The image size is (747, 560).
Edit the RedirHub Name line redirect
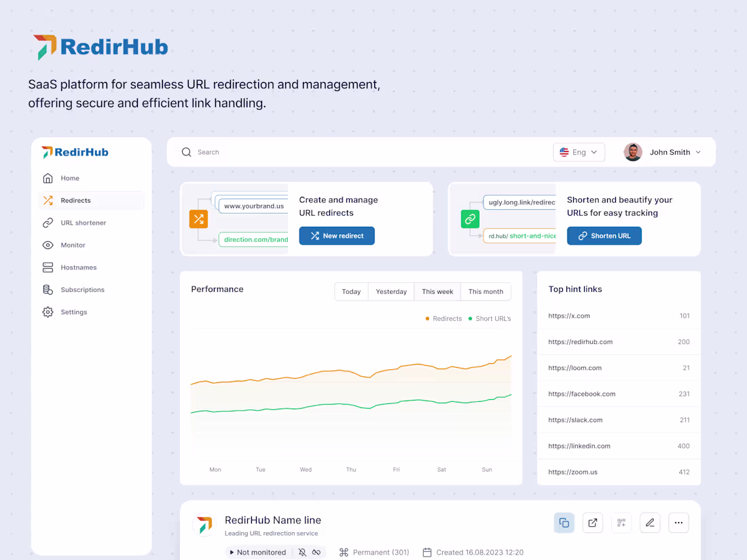point(649,523)
